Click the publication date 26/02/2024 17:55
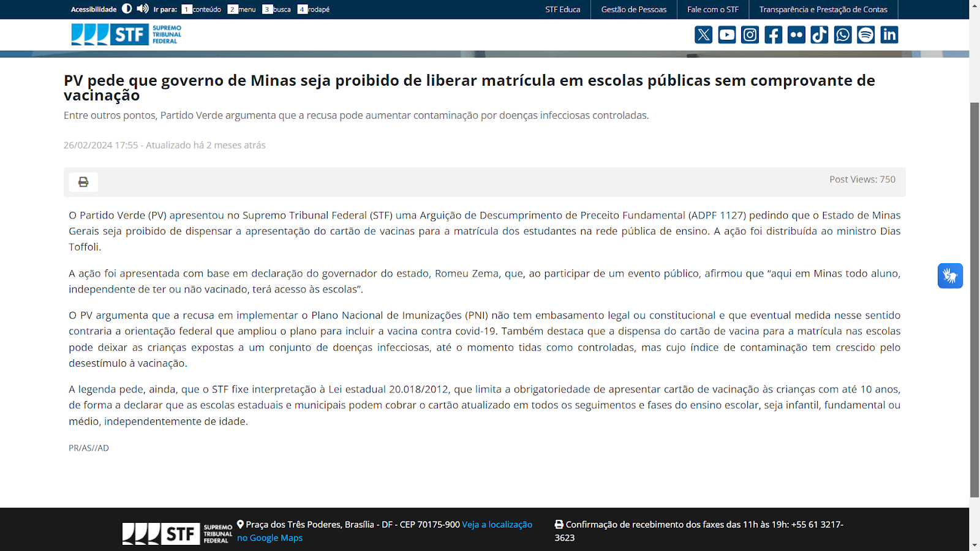Image resolution: width=980 pixels, height=551 pixels. tap(101, 145)
